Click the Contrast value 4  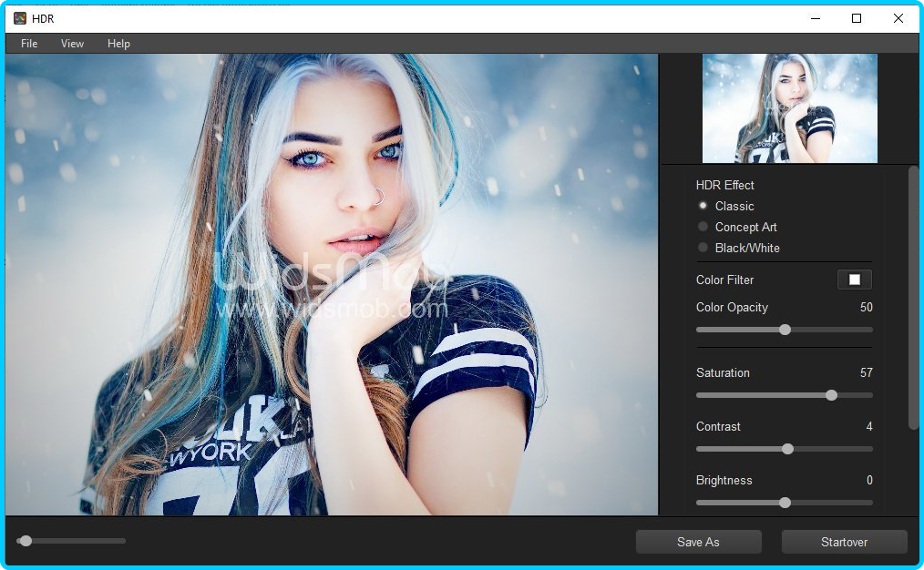pyautogui.click(x=869, y=426)
